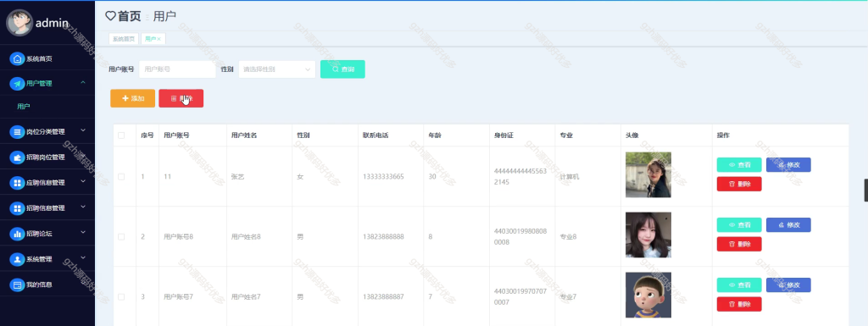Image resolution: width=868 pixels, height=326 pixels.
Task: Tick the checkbox for row 张艺
Action: click(121, 177)
